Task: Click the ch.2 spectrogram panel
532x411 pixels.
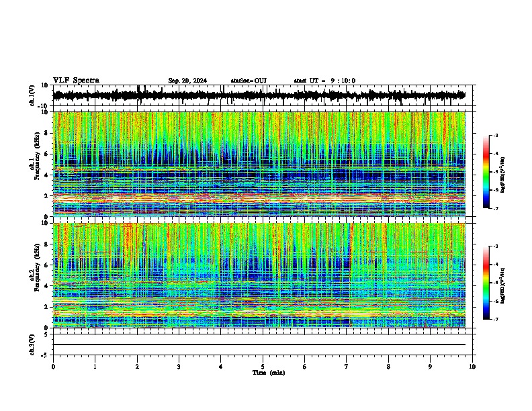Action: pos(259,275)
